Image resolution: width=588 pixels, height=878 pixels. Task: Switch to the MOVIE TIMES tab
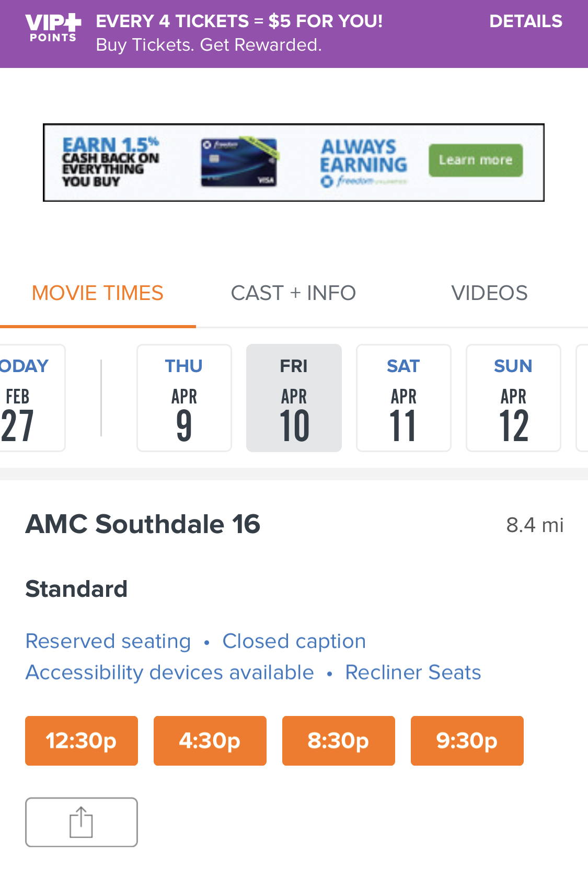tap(98, 293)
